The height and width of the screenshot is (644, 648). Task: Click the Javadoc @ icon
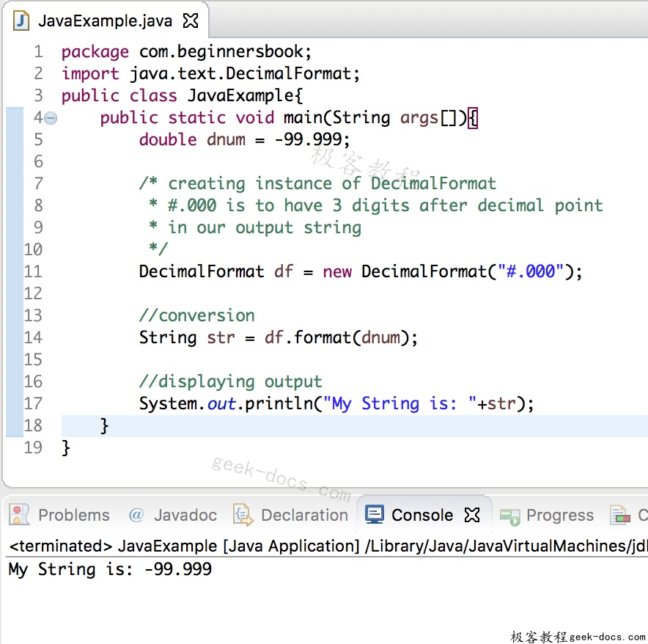coord(136,514)
